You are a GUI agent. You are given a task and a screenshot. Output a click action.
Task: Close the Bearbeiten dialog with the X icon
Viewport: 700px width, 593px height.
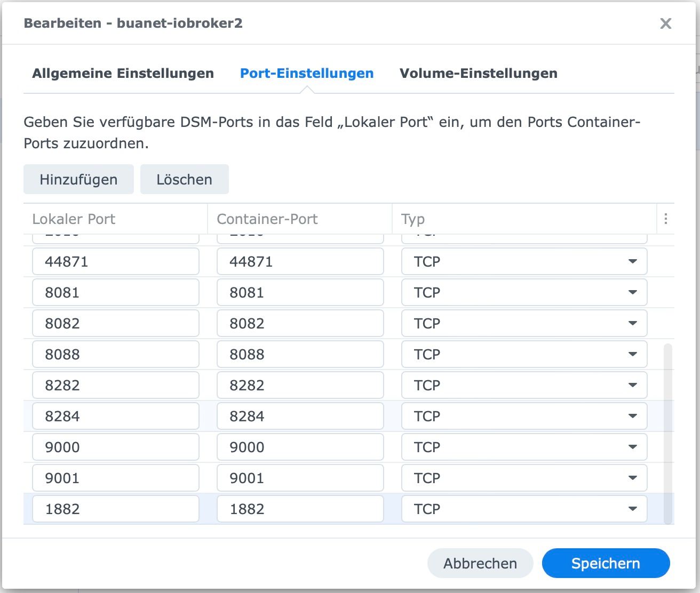point(665,23)
